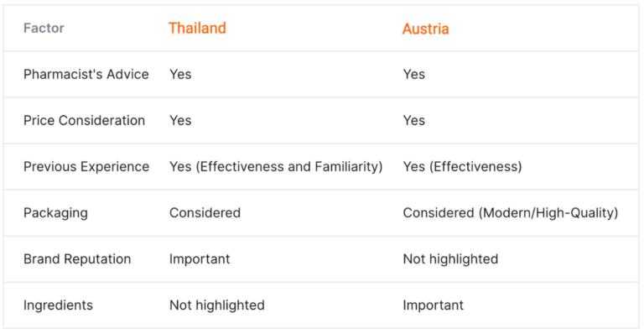Click the Factor column header
This screenshot has height=334, width=644.
click(44, 28)
